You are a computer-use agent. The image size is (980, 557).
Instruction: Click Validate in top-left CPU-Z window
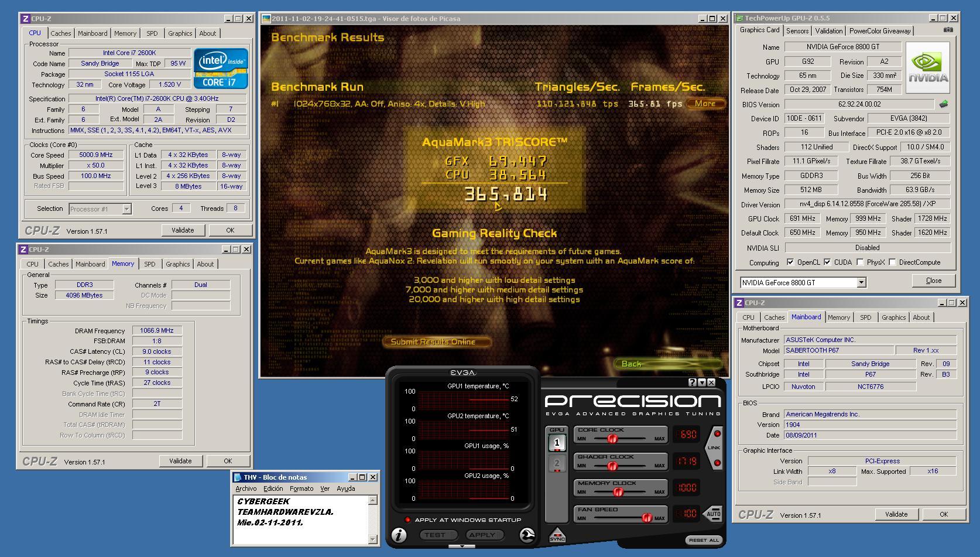click(x=183, y=230)
